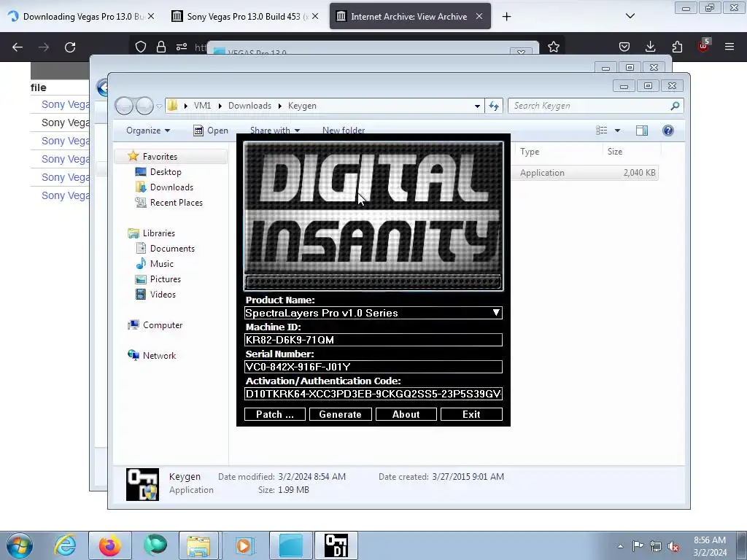The height and width of the screenshot is (560, 747).
Task: Bookmark page with star icon
Action: pos(553,47)
